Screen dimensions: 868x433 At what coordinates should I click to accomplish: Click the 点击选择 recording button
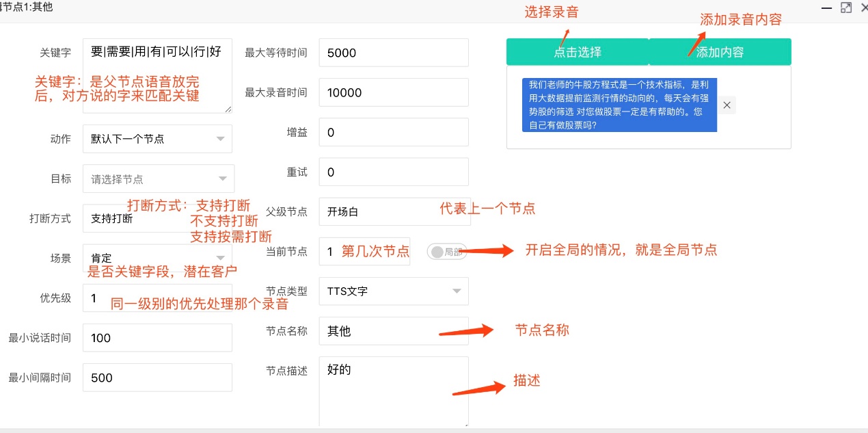[x=577, y=52]
